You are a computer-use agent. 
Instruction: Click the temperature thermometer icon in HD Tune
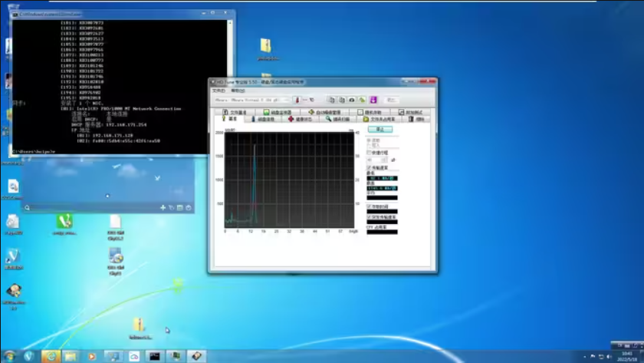pyautogui.click(x=296, y=100)
